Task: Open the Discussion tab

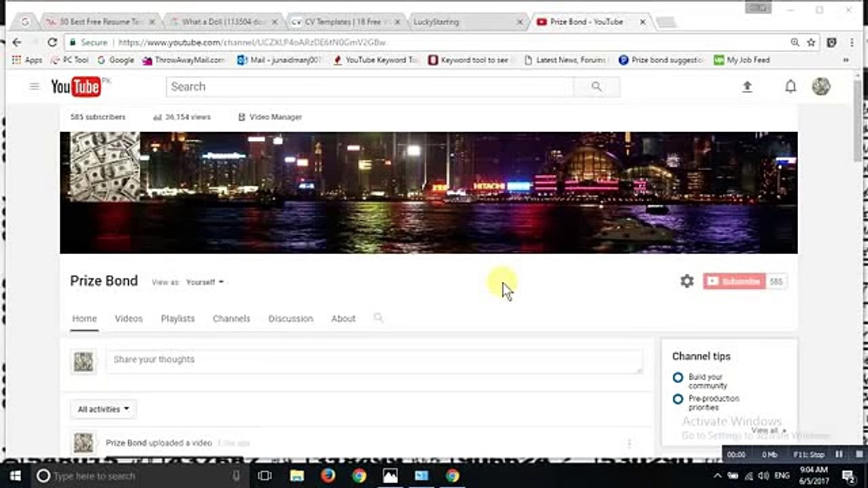Action: coord(291,319)
